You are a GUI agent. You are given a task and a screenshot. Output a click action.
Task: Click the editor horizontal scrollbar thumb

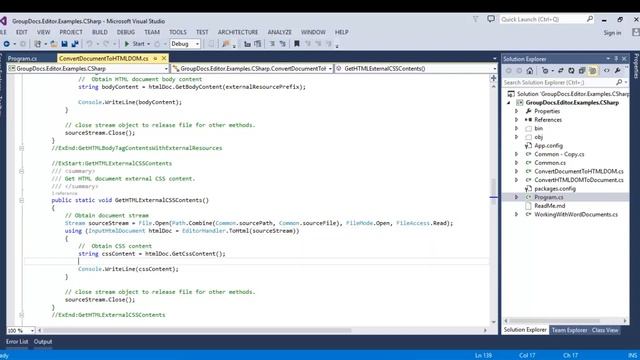click(x=197, y=330)
